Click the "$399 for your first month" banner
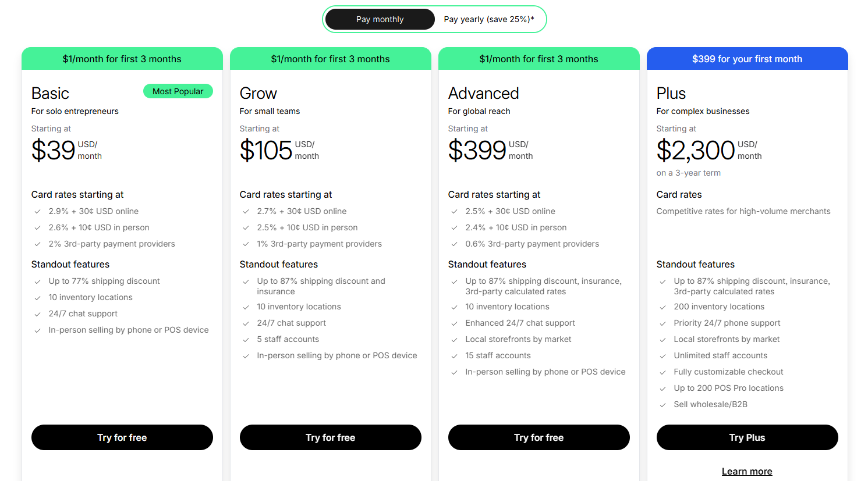Image resolution: width=868 pixels, height=481 pixels. coord(747,59)
